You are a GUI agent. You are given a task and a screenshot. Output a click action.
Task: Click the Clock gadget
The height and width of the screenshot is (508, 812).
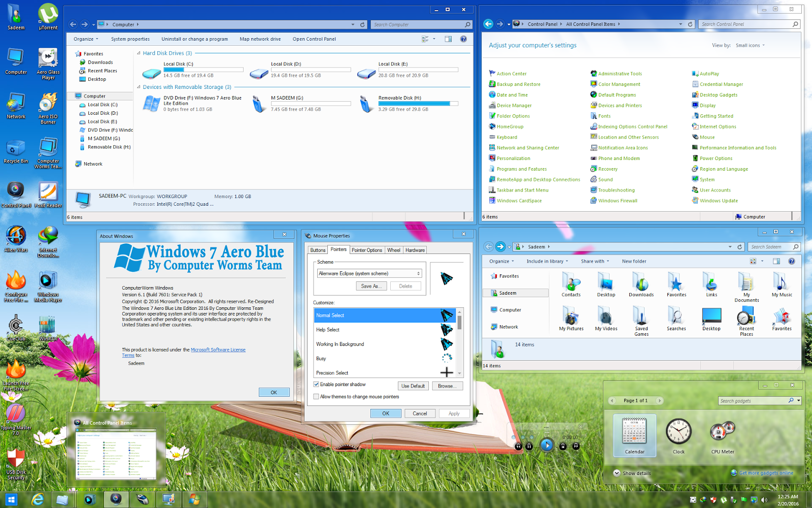click(679, 432)
